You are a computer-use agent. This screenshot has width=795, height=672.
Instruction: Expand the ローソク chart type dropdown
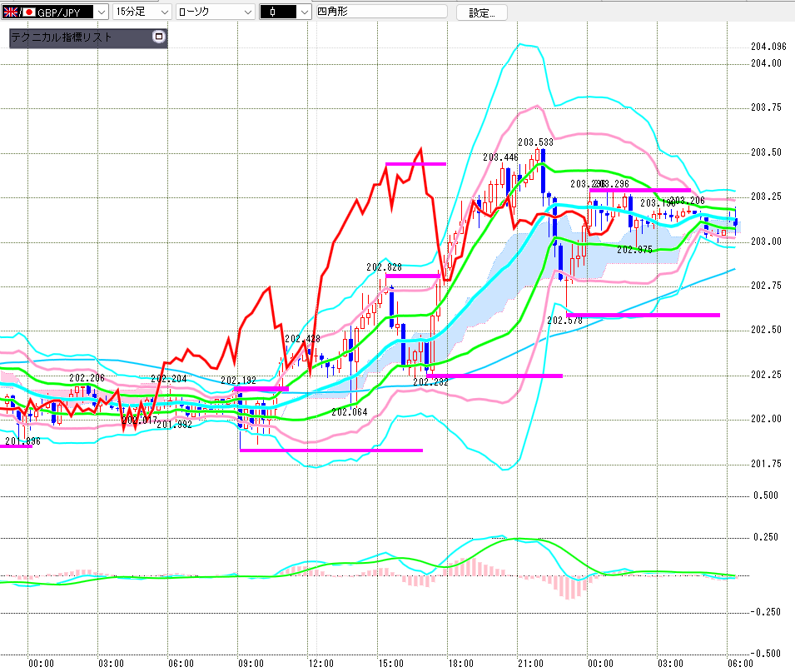[246, 12]
